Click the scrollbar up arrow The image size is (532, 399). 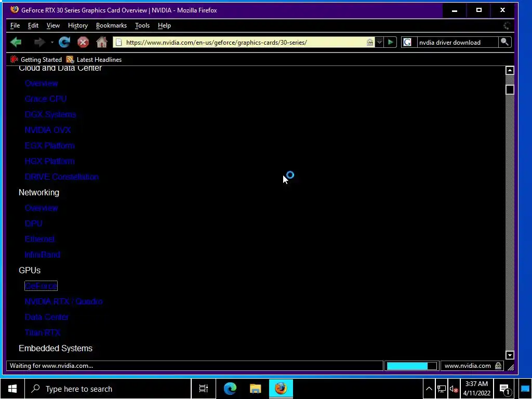coord(510,70)
